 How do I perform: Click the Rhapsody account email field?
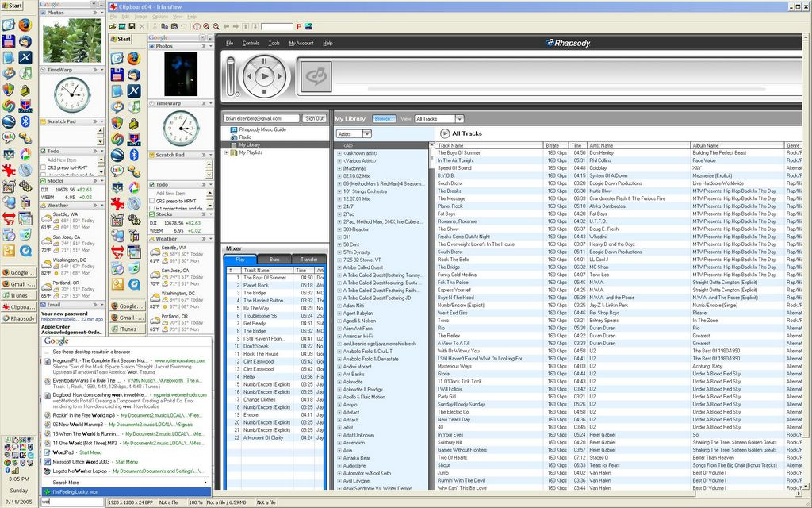click(x=262, y=119)
